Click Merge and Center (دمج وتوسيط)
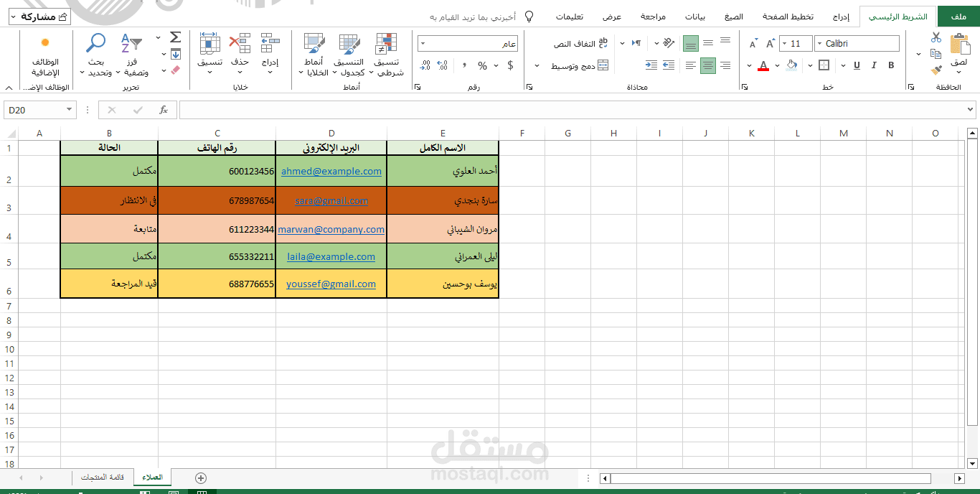 click(580, 65)
